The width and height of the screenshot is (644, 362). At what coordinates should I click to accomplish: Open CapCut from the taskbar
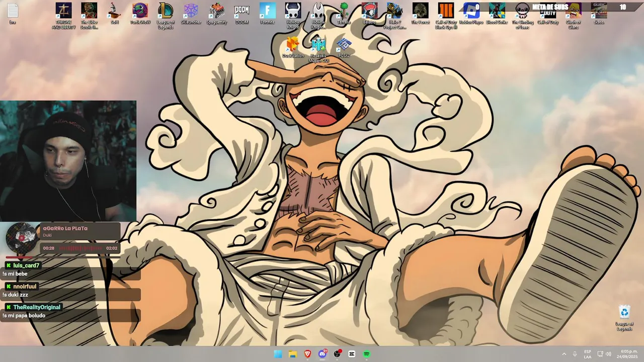[x=352, y=354]
